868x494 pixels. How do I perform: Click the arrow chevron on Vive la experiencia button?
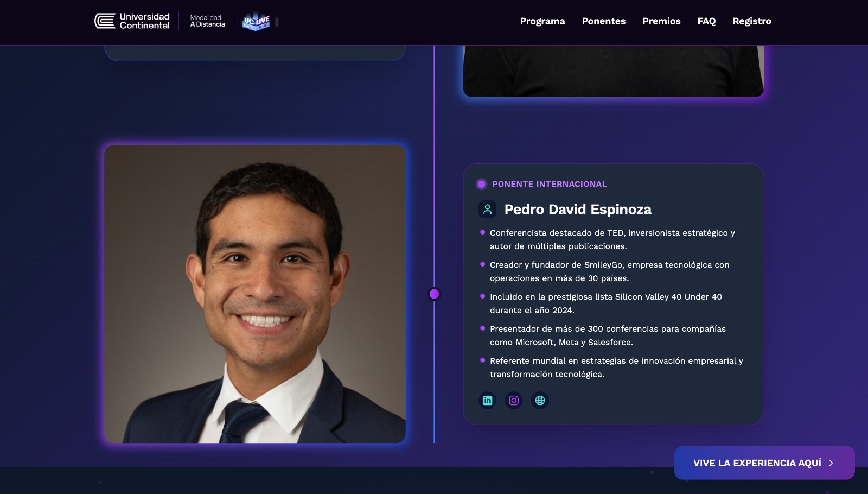[x=831, y=463]
